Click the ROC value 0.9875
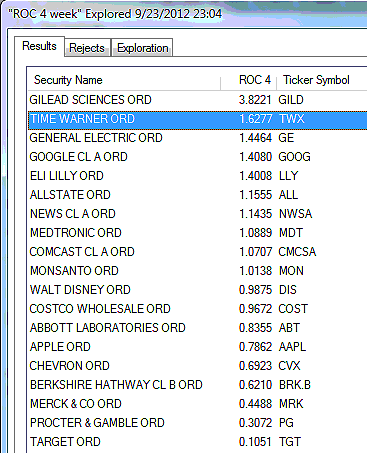This screenshot has width=367, height=453. [x=255, y=290]
